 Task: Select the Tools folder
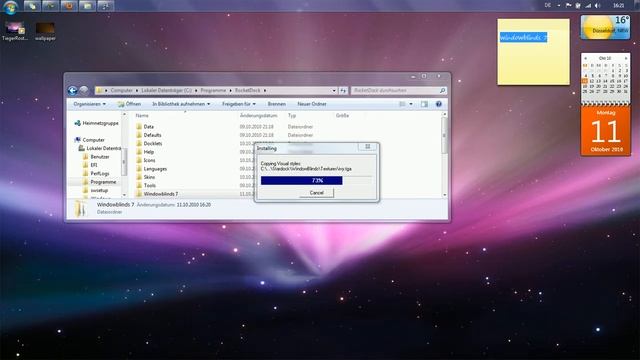pyautogui.click(x=149, y=186)
